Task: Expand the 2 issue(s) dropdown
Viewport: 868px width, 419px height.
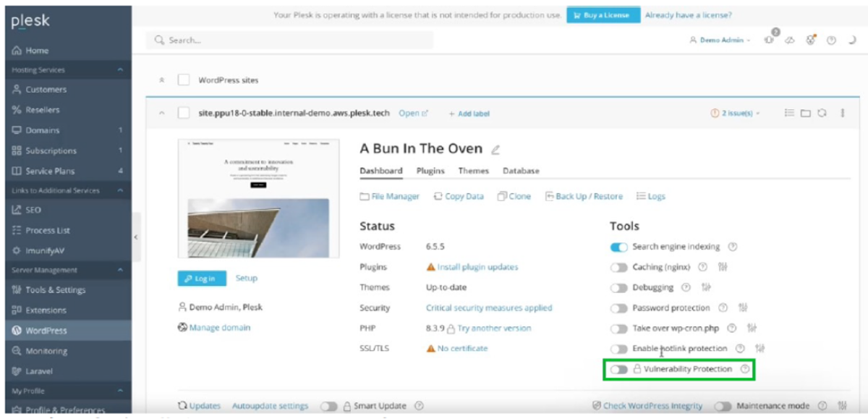Action: click(736, 114)
